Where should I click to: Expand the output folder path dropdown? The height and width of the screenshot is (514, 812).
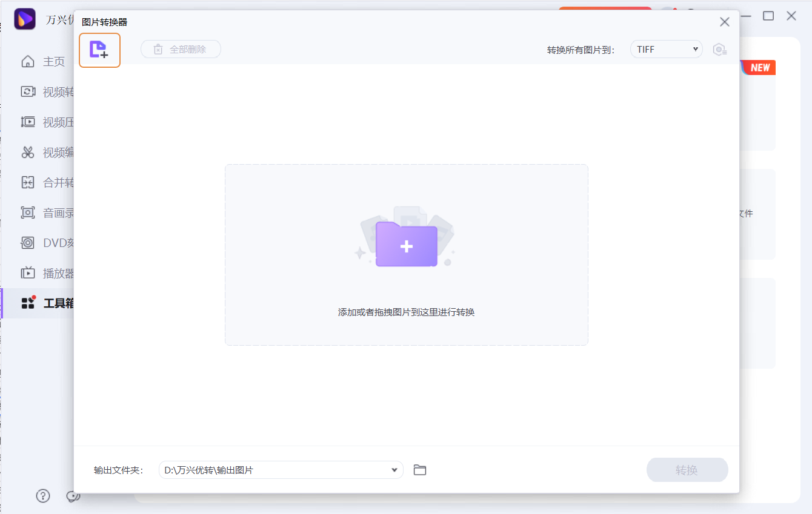(394, 469)
